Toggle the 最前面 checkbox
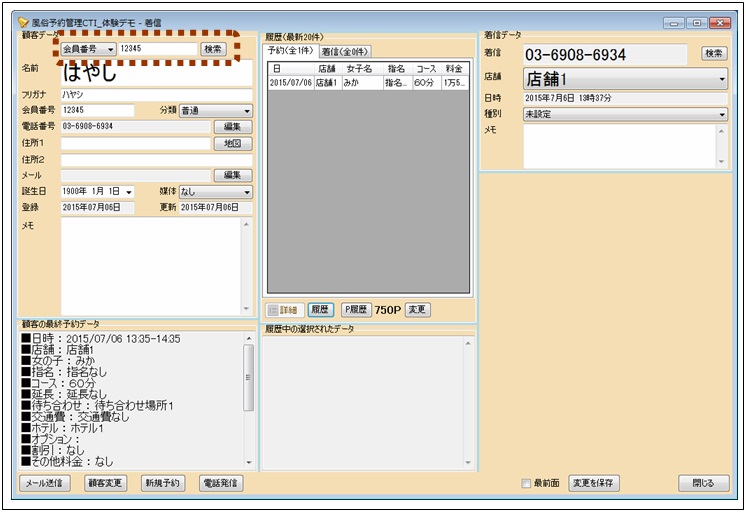This screenshot has width=746, height=512. pos(527,483)
